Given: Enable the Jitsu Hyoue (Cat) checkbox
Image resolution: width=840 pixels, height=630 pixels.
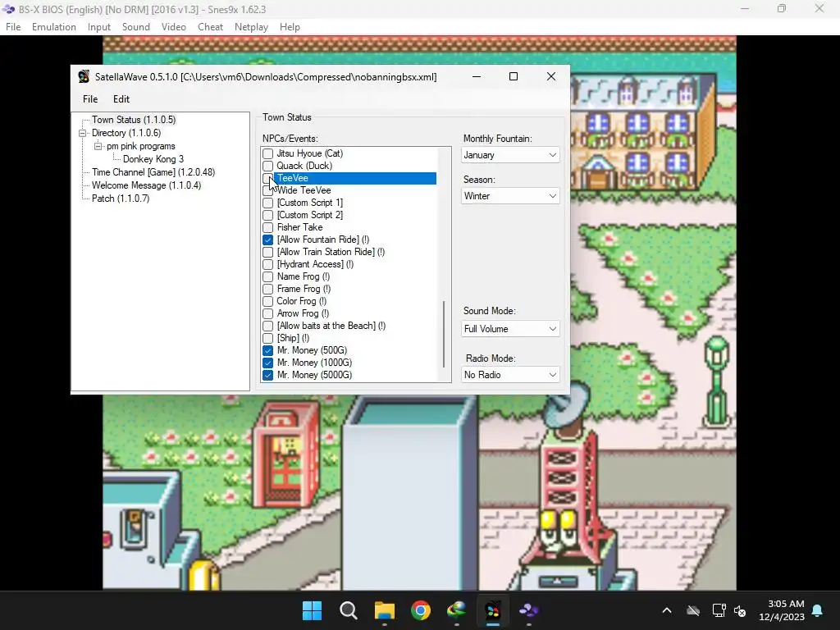Looking at the screenshot, I should 268,153.
